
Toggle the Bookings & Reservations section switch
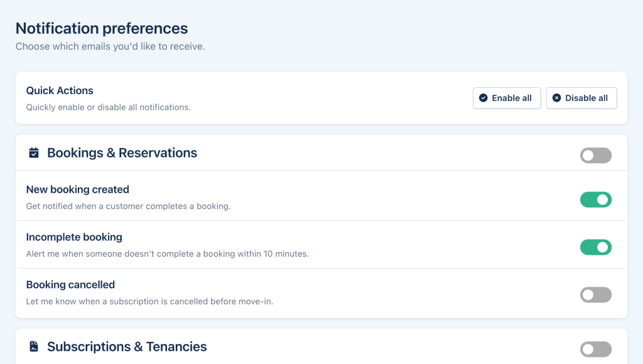pos(595,156)
